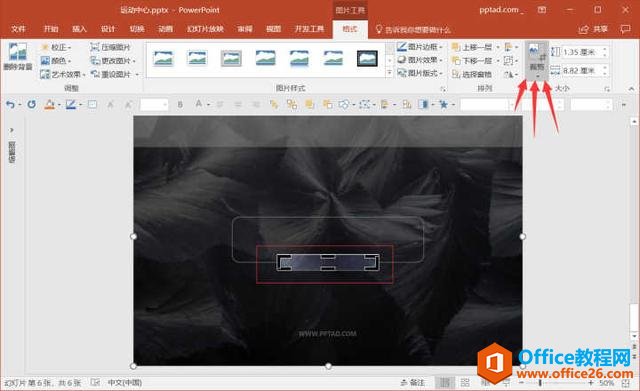Open the Selection Pane (选择窗格)

pyautogui.click(x=472, y=74)
